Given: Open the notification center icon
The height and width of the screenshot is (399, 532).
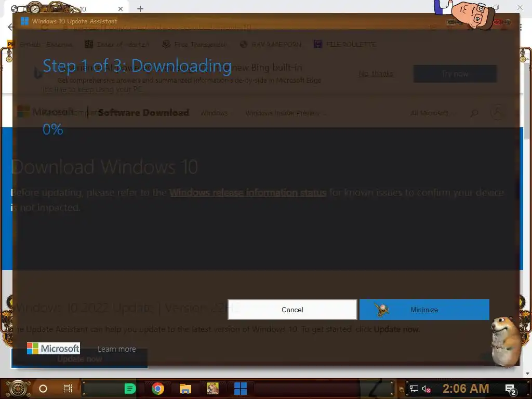Looking at the screenshot, I should [511, 390].
